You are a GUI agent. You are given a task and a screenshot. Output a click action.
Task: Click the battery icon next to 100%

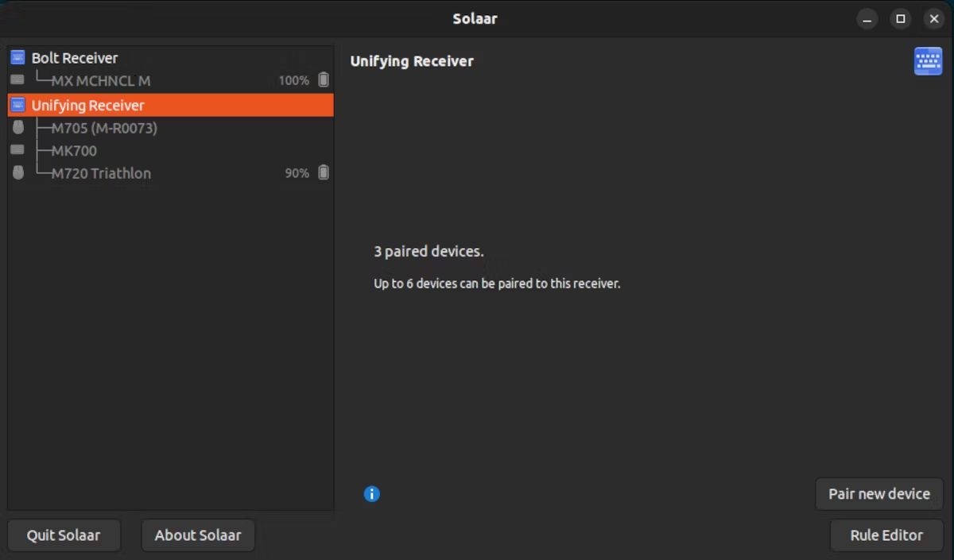pyautogui.click(x=324, y=79)
